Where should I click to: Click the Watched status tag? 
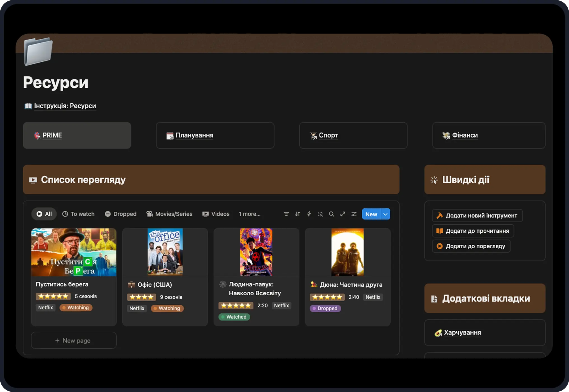click(234, 317)
